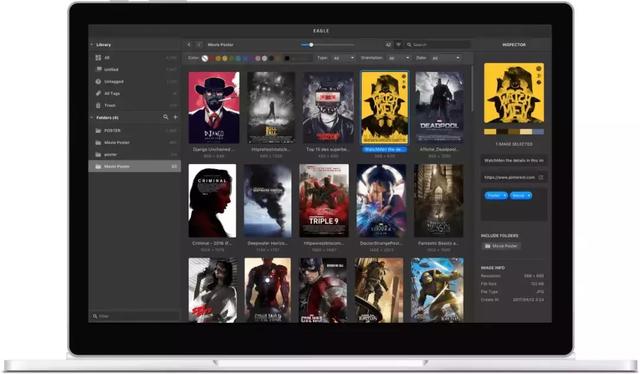Image resolution: width=640 pixels, height=374 pixels.
Task: Select the Deepwater Horizon poster thumbnail
Action: click(x=268, y=201)
